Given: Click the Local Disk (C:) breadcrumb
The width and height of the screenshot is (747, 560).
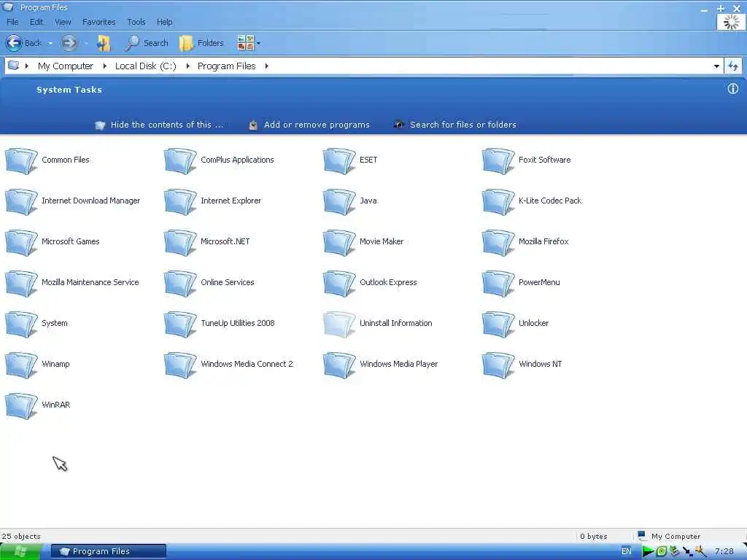Looking at the screenshot, I should [x=145, y=66].
